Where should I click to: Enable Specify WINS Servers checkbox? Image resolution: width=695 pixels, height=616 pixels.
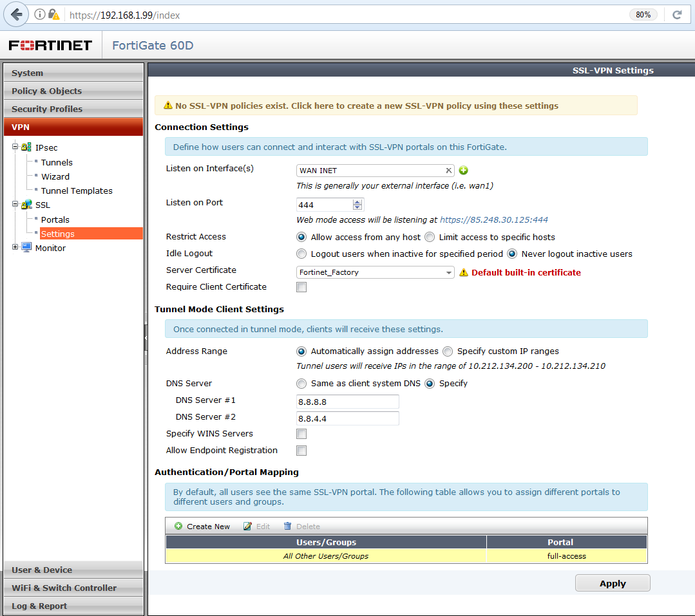[301, 434]
